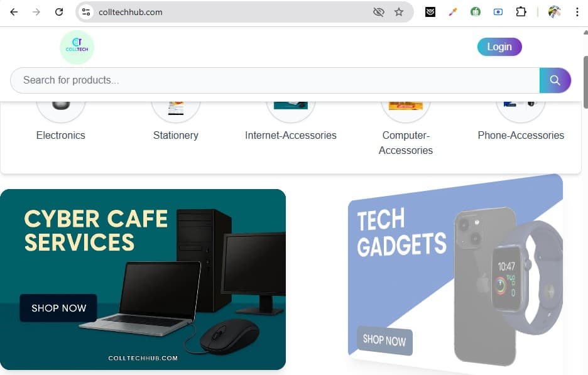Toggle the crossed-out eye icon in address bar
The image size is (588, 375).
(x=379, y=12)
